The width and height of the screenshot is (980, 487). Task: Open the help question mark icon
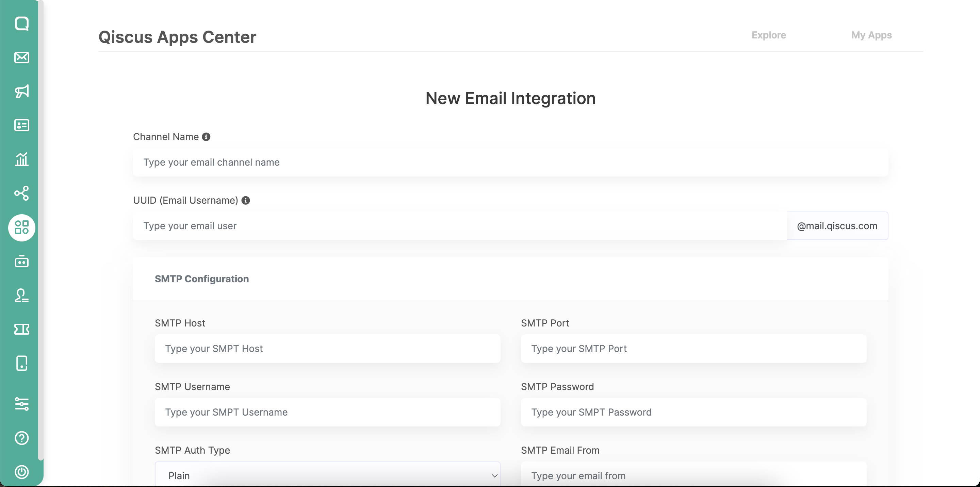pos(22,438)
